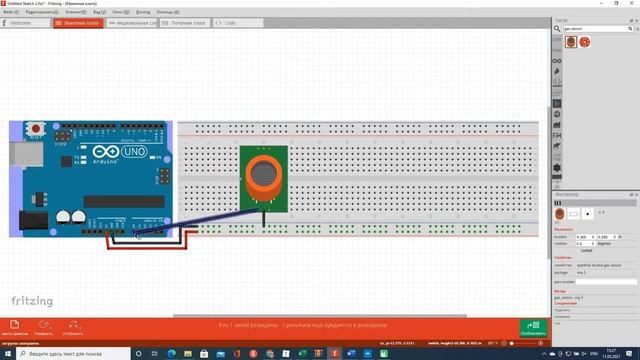Open the Help menu
This screenshot has height=360, width=640.
click(168, 12)
